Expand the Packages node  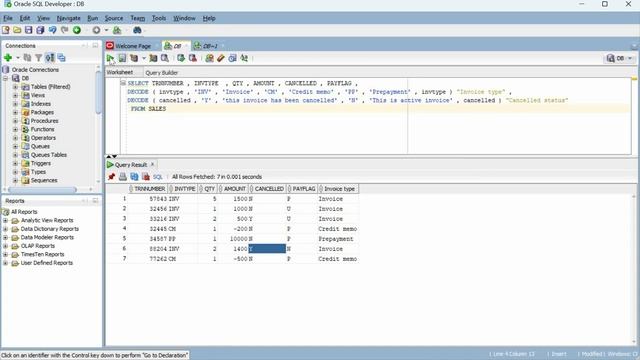(15, 113)
